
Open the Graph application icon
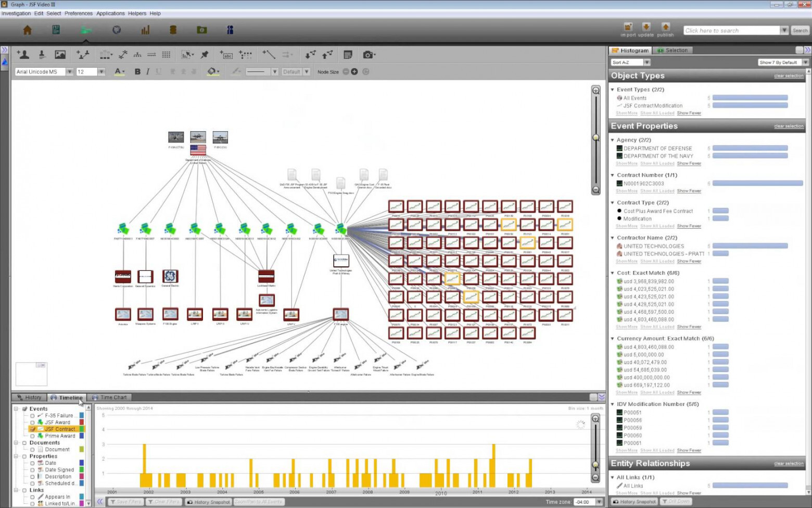[86, 30]
